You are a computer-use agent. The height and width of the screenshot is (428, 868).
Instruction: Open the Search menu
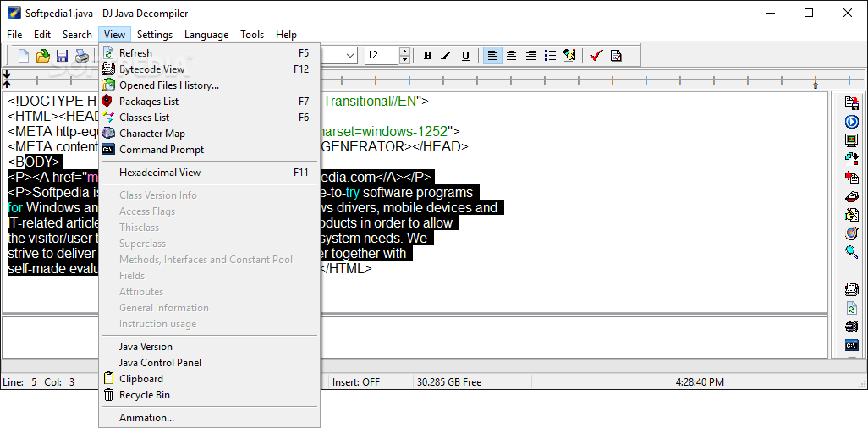click(77, 35)
